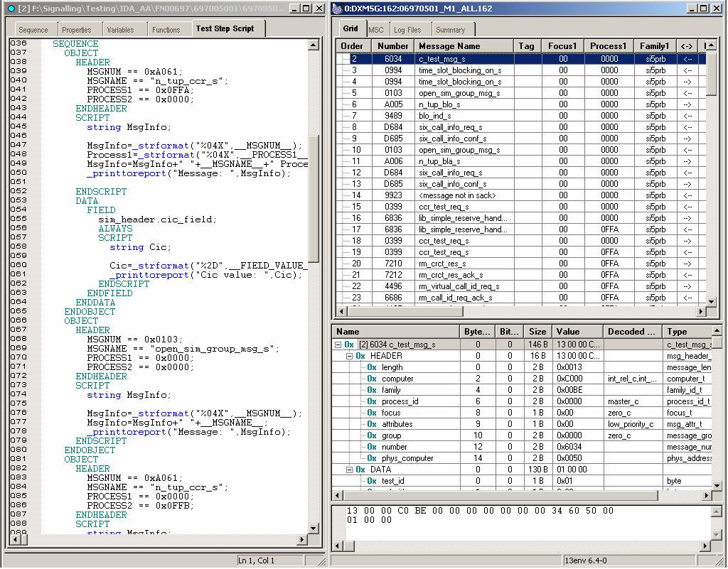Click the hex icon beside the number field

371,447
